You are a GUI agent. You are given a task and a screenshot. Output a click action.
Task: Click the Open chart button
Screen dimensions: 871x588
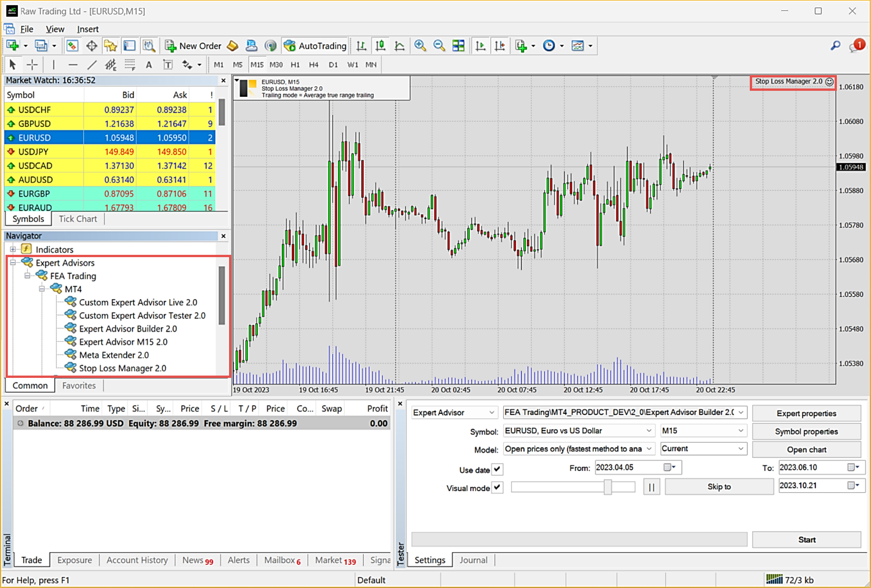coord(806,449)
